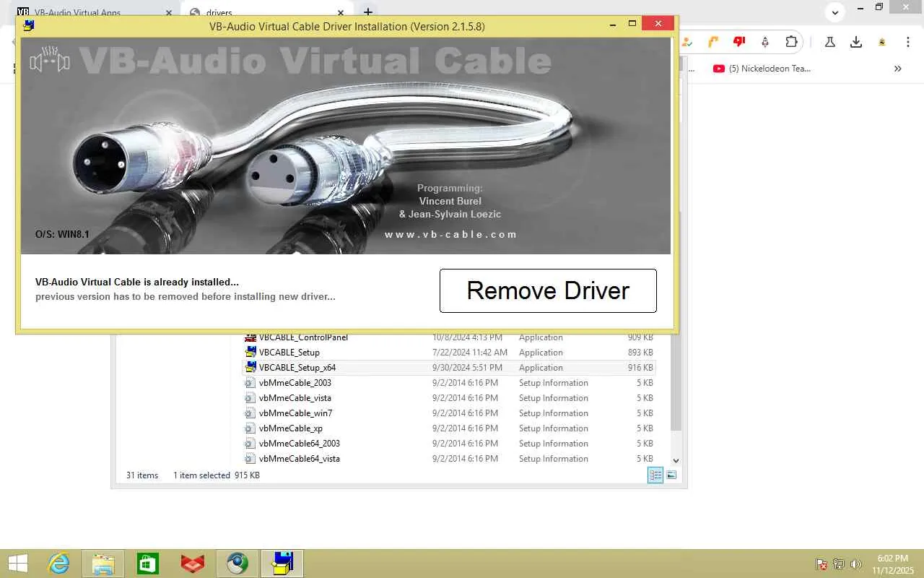Viewport: 924px width, 578px height.
Task: Open the Windows Store taskbar icon
Action: coord(148,564)
